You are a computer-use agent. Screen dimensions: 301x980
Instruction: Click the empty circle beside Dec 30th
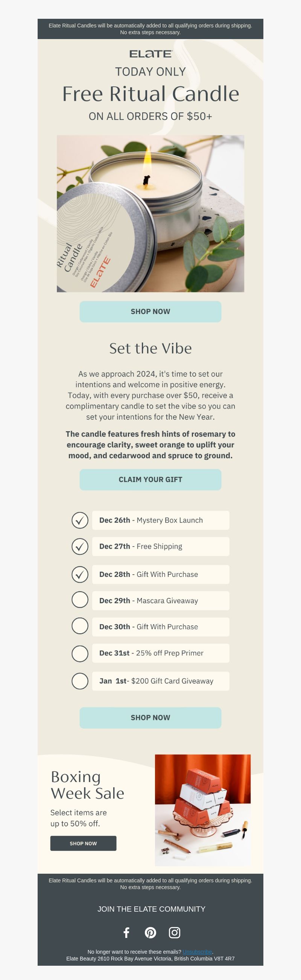(x=80, y=626)
